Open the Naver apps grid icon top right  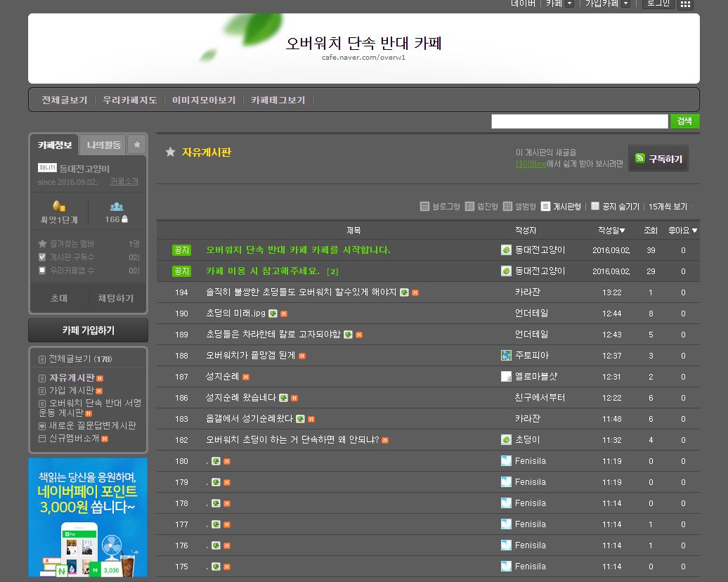[684, 5]
